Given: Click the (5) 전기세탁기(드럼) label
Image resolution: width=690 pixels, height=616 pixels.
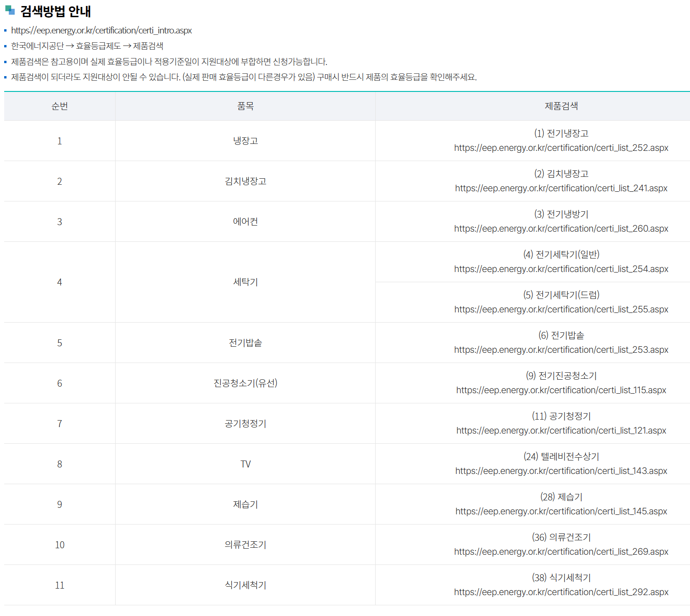Looking at the screenshot, I should [x=561, y=295].
